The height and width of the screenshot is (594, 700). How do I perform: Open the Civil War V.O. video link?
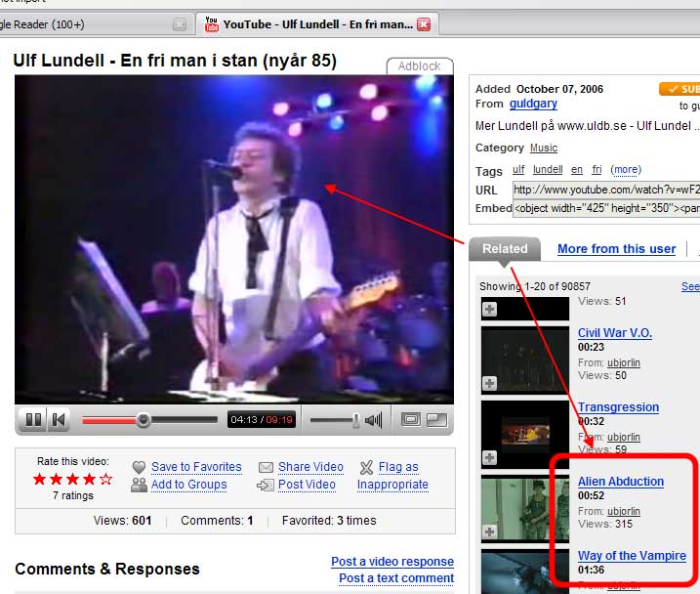click(x=615, y=333)
